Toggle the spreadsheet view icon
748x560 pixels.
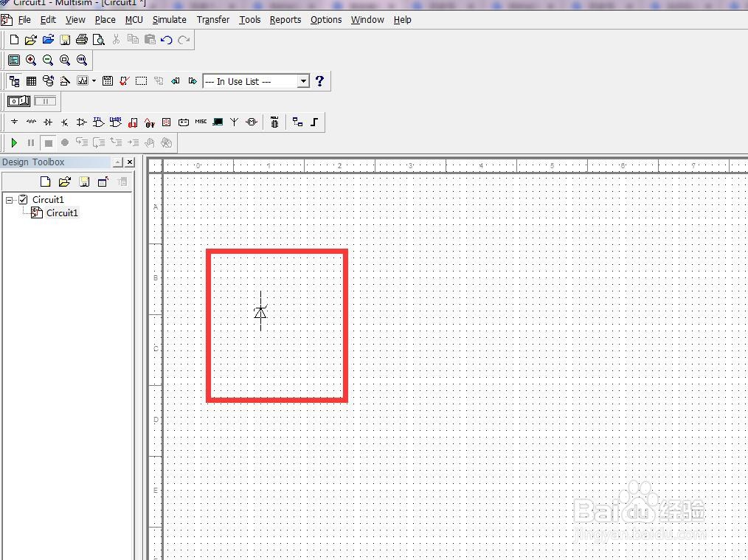click(x=32, y=81)
